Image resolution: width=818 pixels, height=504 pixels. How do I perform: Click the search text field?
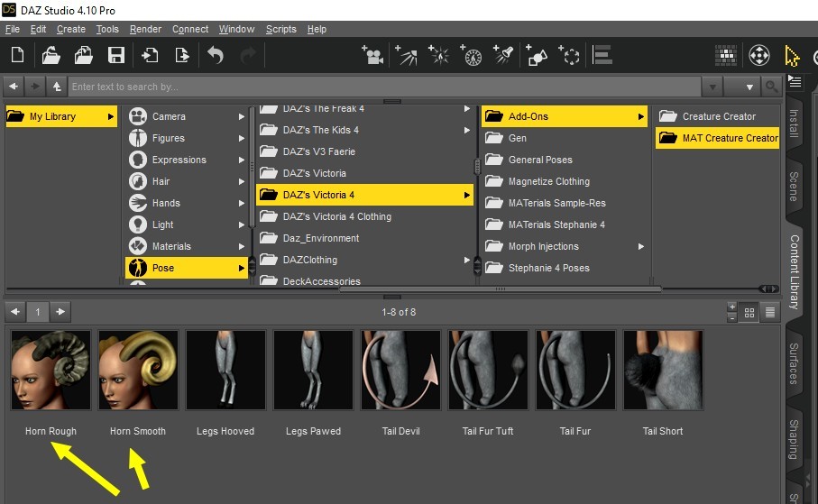pyautogui.click(x=384, y=87)
